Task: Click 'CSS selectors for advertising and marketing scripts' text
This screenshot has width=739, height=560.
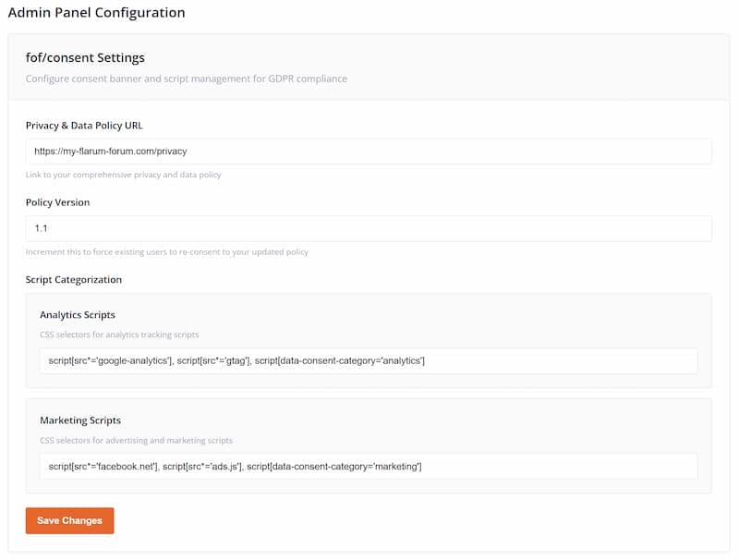Action: pyautogui.click(x=136, y=440)
